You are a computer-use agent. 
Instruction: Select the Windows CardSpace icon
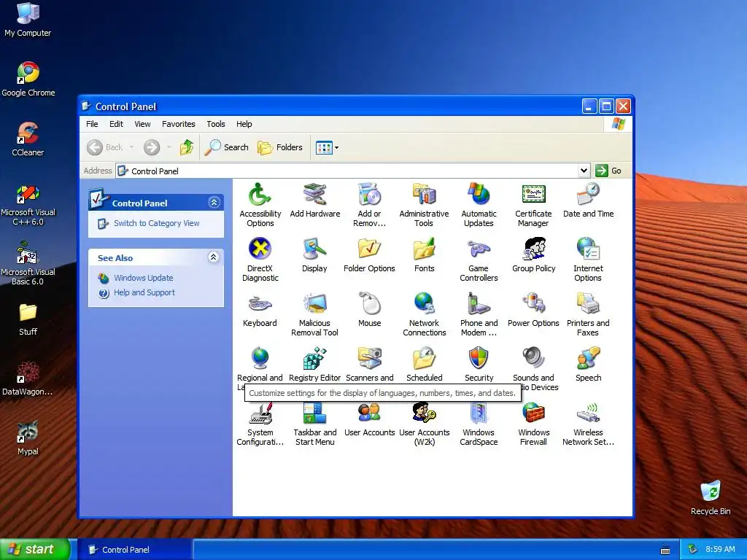pos(479,413)
